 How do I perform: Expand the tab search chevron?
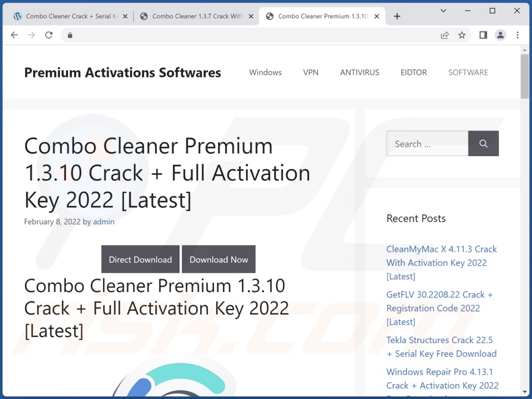coord(443,11)
